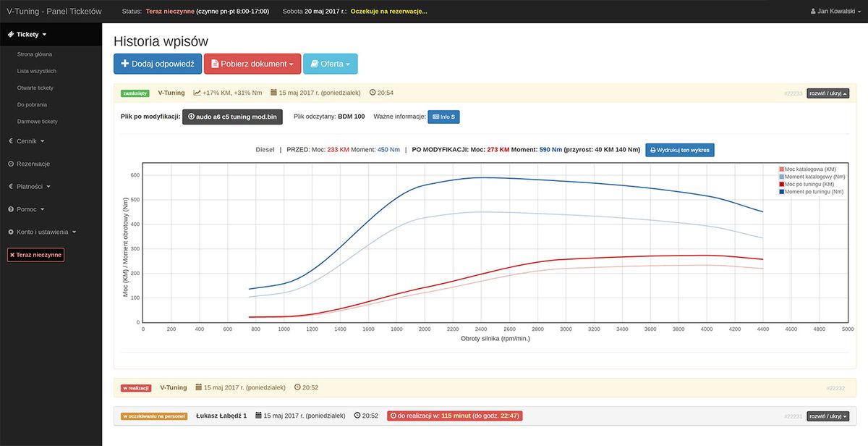Click the user icon next to Jan Kowalski
Image resolution: width=868 pixels, height=446 pixels.
pos(815,12)
